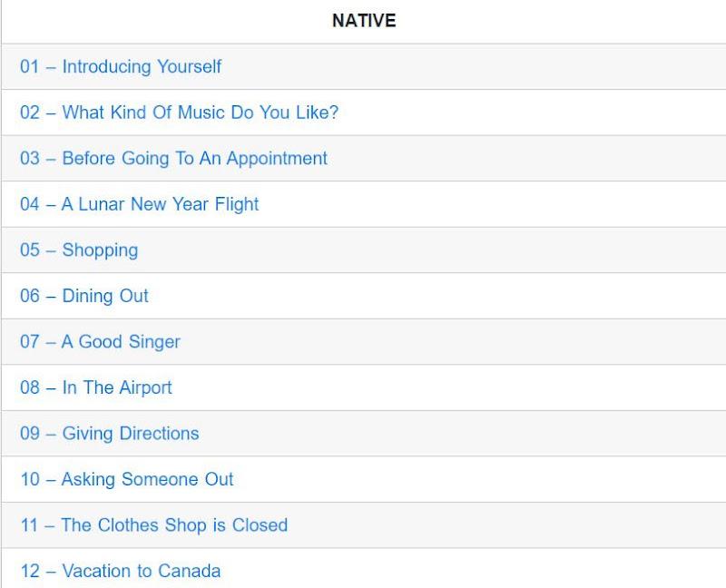Open lesson 05 Shopping
The width and height of the screenshot is (726, 588).
click(79, 250)
